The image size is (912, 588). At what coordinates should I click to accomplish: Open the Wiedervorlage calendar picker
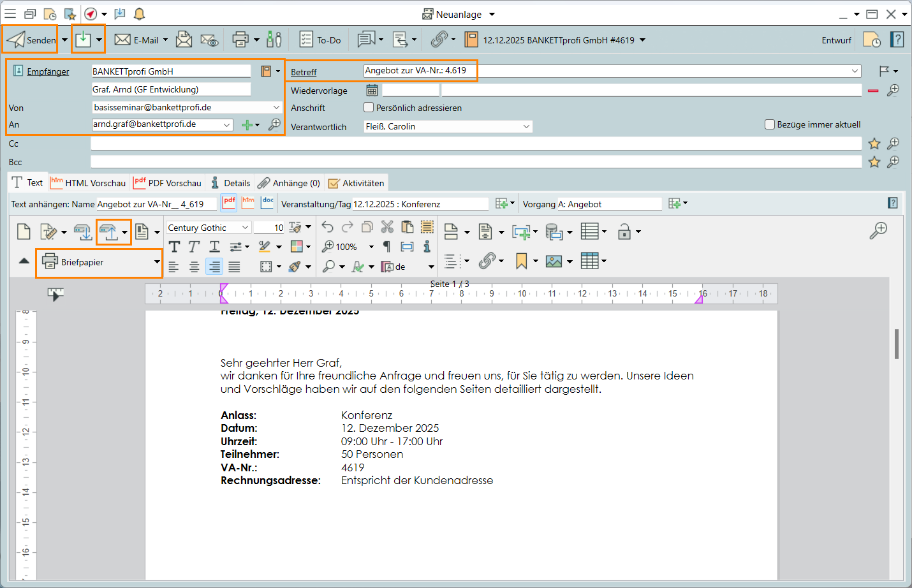pos(372,91)
